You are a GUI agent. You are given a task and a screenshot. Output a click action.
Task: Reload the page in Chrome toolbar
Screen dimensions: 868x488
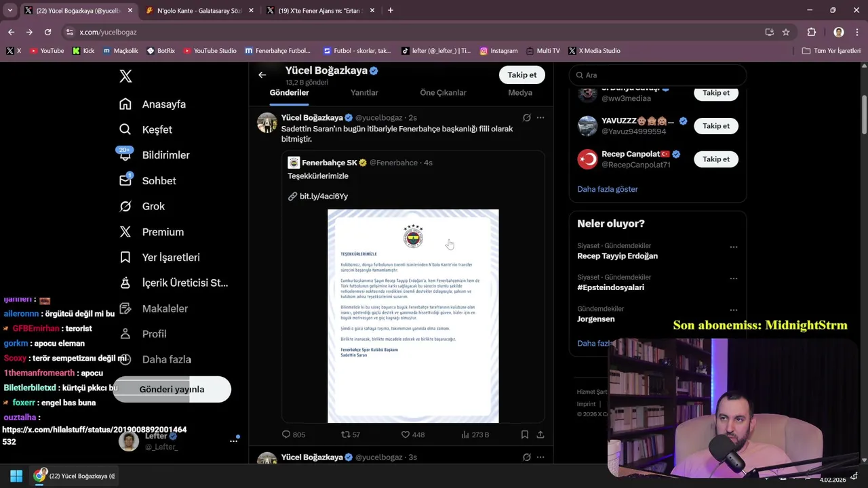click(47, 32)
